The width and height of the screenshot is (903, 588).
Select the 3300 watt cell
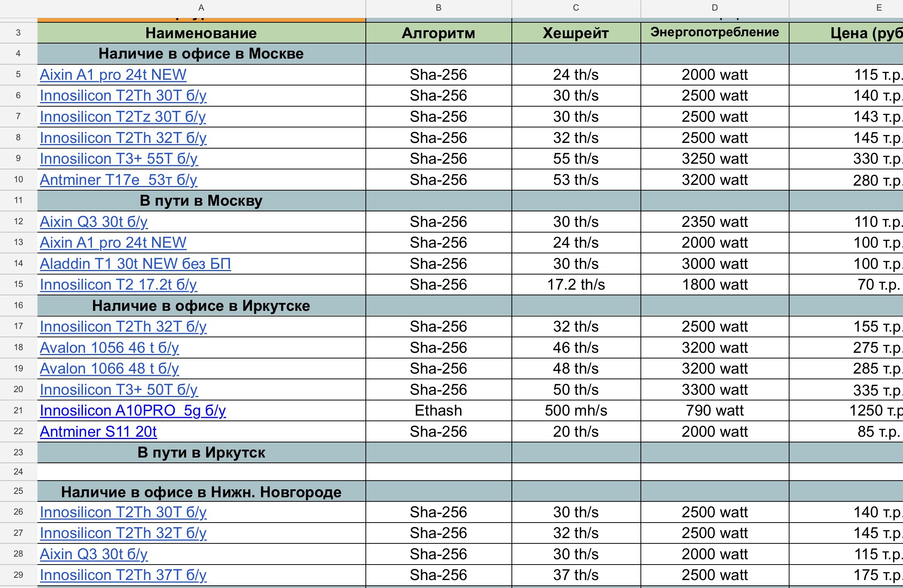(x=715, y=389)
